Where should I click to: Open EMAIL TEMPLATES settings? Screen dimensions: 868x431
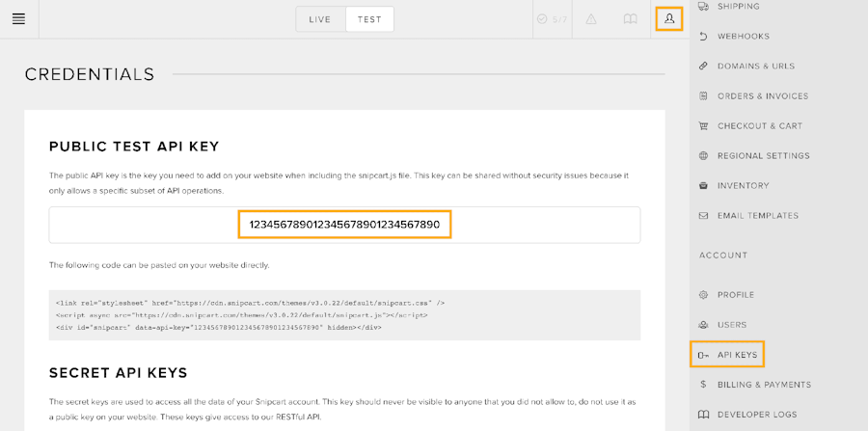coord(758,215)
